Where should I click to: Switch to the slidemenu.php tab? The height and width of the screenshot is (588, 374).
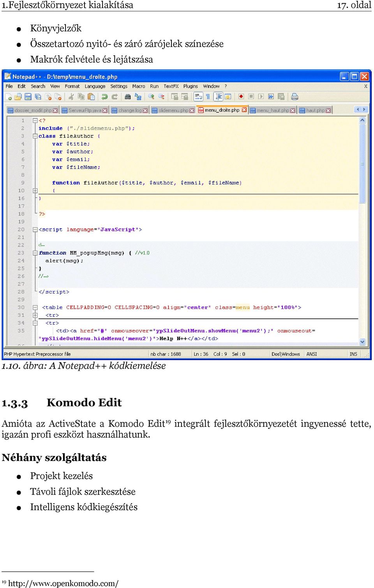[x=173, y=110]
